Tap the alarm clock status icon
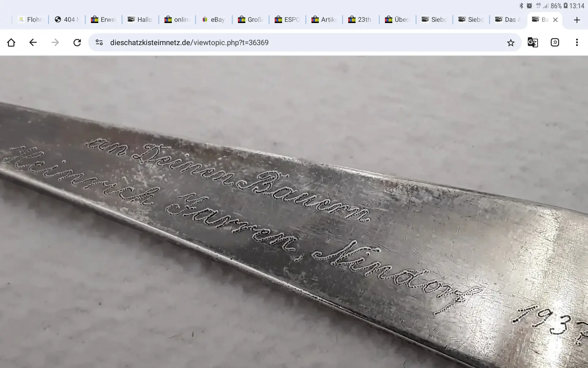The image size is (588, 368). tap(530, 6)
